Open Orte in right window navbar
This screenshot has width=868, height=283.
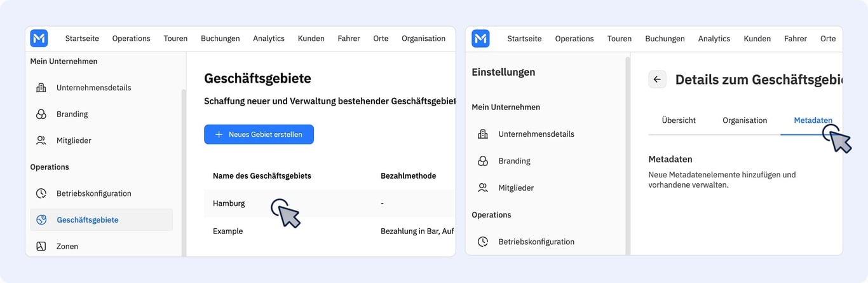[828, 38]
